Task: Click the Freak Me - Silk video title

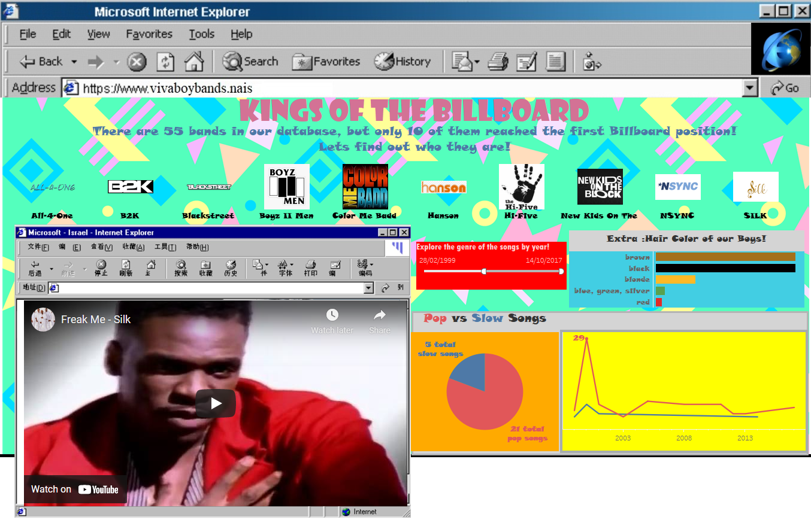Action: (x=96, y=320)
